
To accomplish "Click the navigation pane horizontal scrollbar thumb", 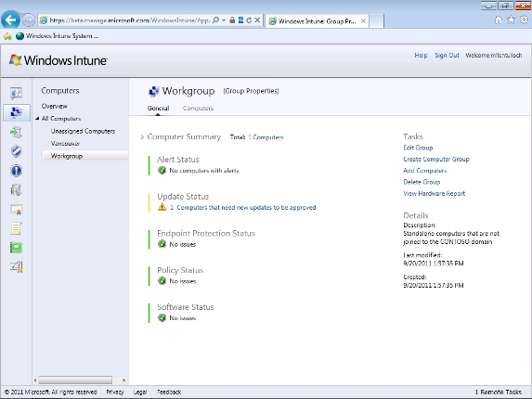I will [x=75, y=380].
